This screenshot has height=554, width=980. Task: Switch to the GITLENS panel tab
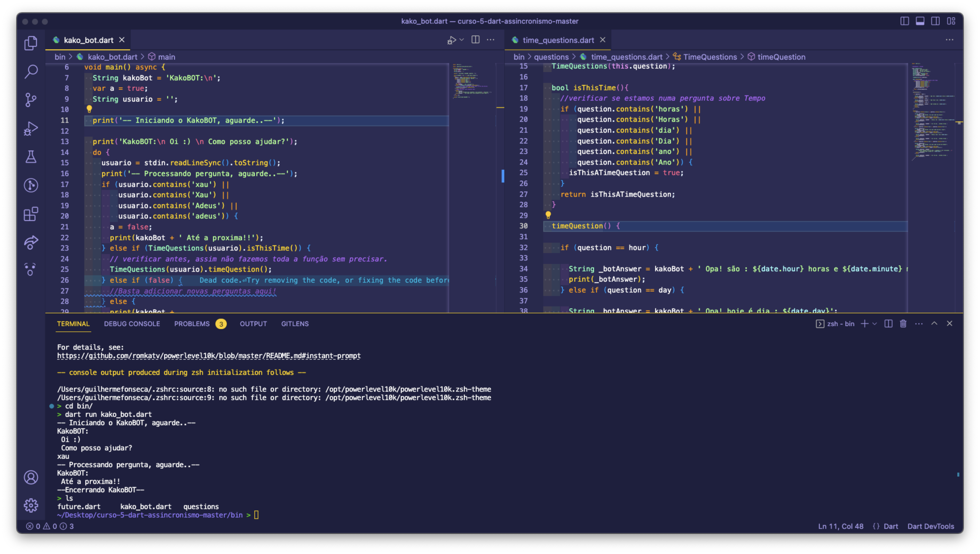[x=295, y=324]
